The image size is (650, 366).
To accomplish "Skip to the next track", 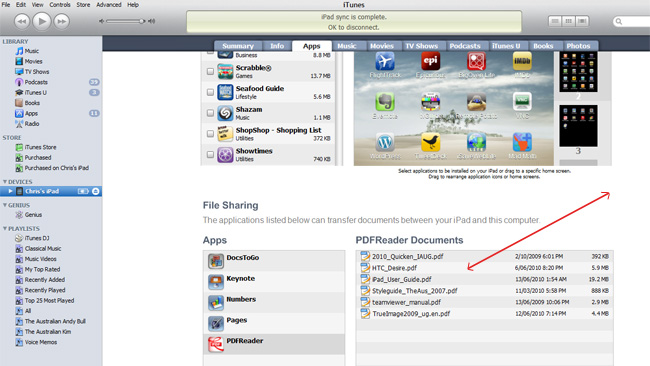I will point(61,21).
